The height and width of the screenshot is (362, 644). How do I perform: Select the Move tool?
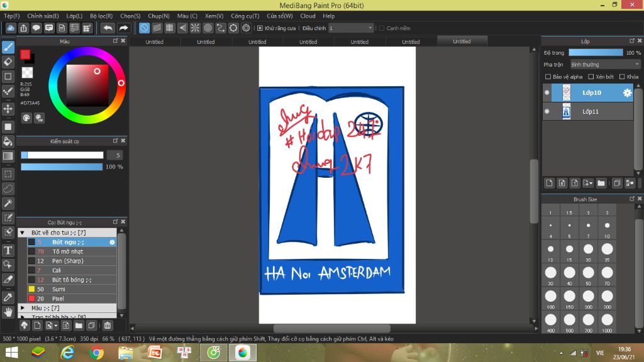click(8, 109)
